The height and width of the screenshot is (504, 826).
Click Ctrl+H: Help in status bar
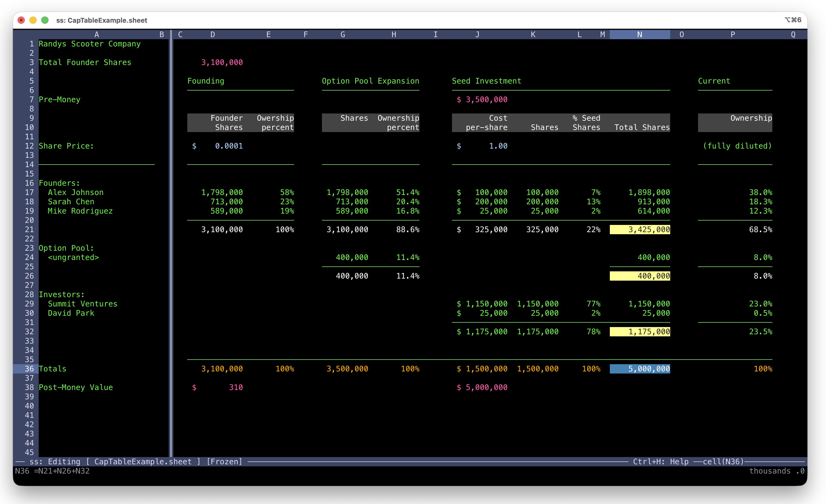coord(660,461)
